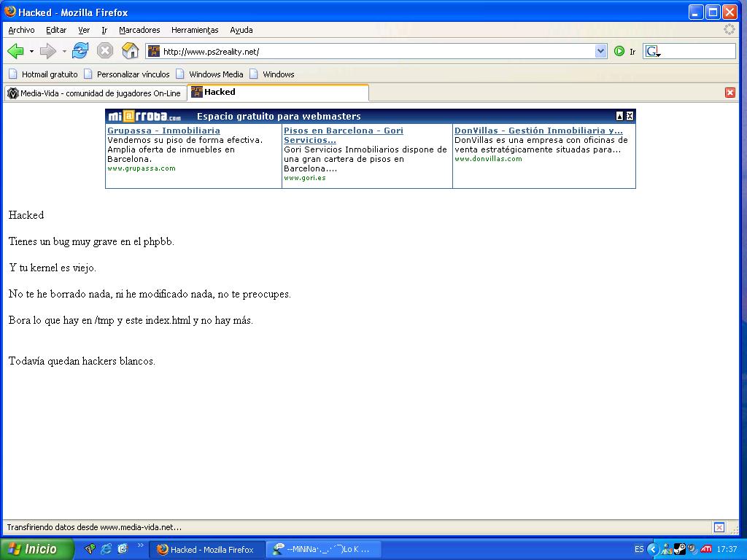Click the green Ir go button
The height and width of the screenshot is (560, 747).
pyautogui.click(x=624, y=52)
